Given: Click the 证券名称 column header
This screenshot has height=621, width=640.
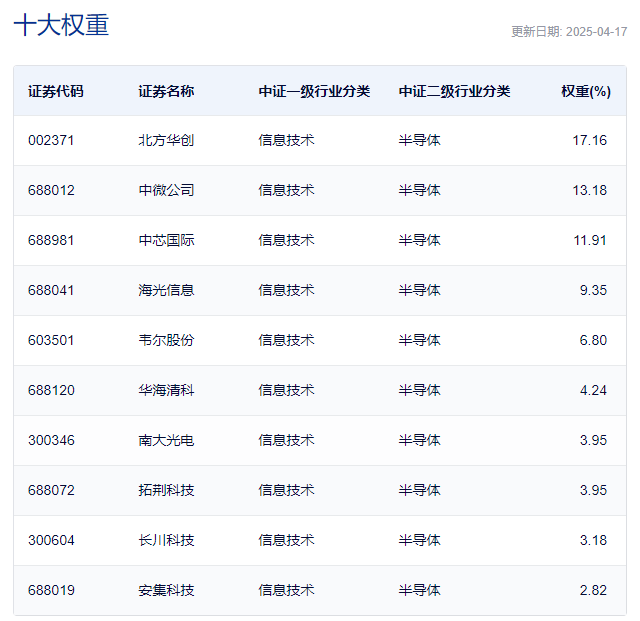Looking at the screenshot, I should tap(166, 91).
